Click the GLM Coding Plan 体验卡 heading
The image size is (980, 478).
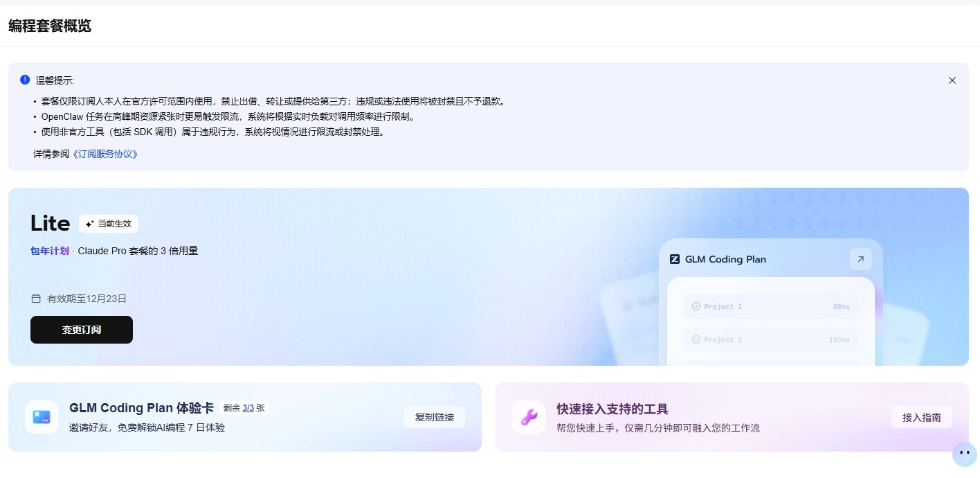tap(141, 408)
